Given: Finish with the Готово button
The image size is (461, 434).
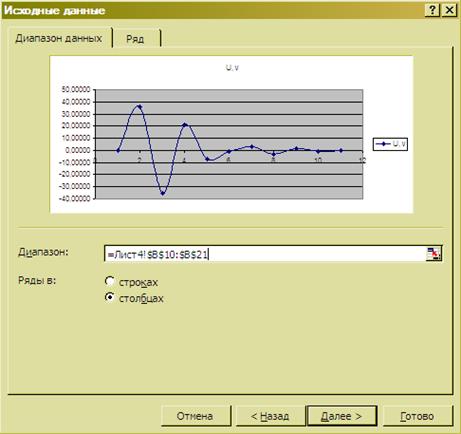Looking at the screenshot, I should 417,416.
